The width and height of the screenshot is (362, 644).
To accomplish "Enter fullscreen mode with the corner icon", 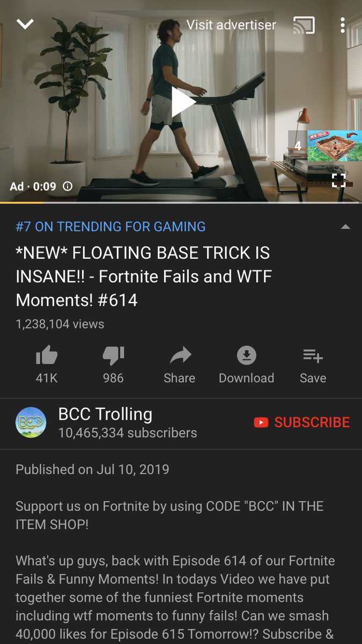I will click(339, 180).
